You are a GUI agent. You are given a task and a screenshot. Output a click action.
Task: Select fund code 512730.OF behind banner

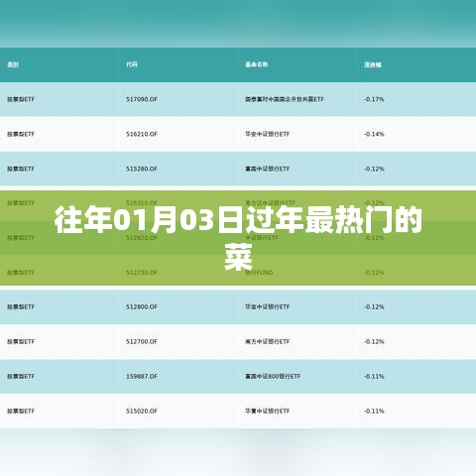142,273
